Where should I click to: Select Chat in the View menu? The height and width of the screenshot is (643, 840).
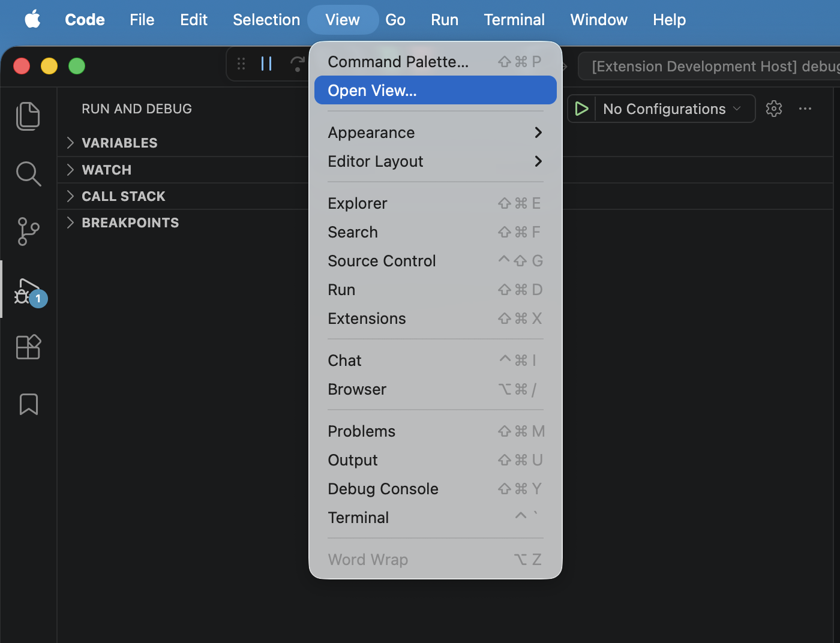pos(436,360)
